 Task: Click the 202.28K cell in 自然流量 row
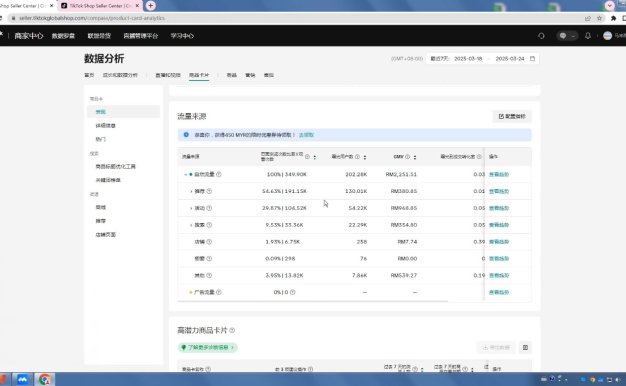click(356, 174)
